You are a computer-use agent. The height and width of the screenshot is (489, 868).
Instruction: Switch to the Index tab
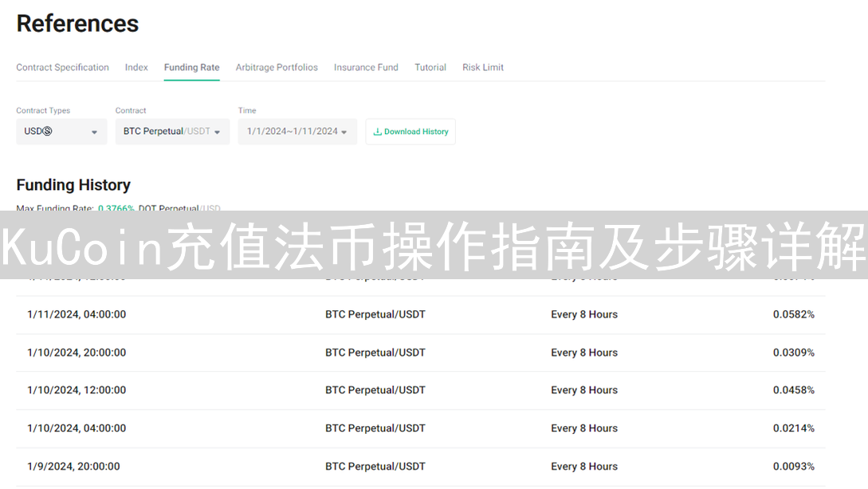tap(136, 67)
